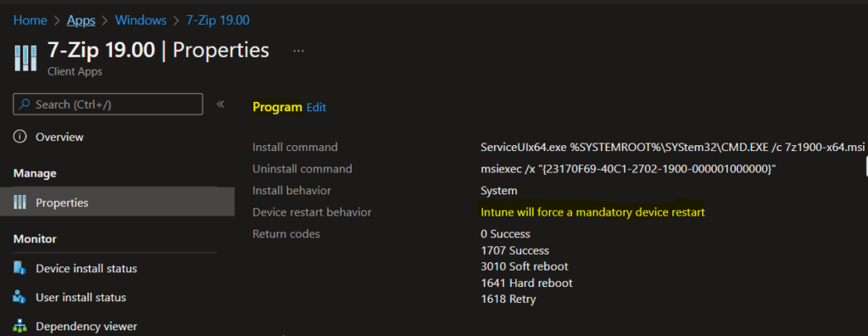The width and height of the screenshot is (868, 336).
Task: Click the Return codes label
Action: (x=287, y=234)
